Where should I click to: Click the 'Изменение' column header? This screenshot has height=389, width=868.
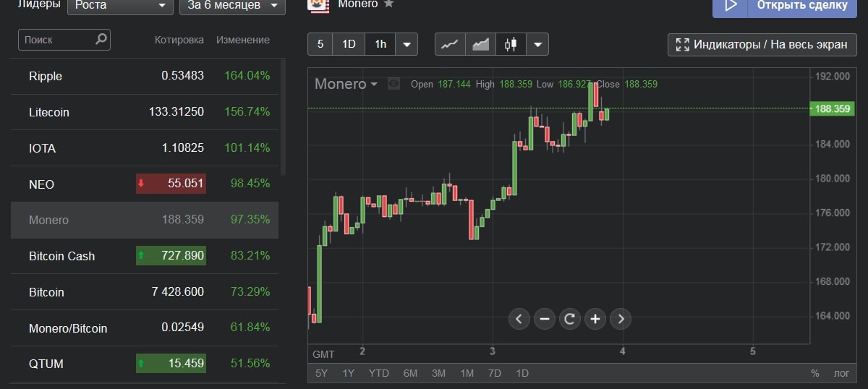click(x=243, y=40)
